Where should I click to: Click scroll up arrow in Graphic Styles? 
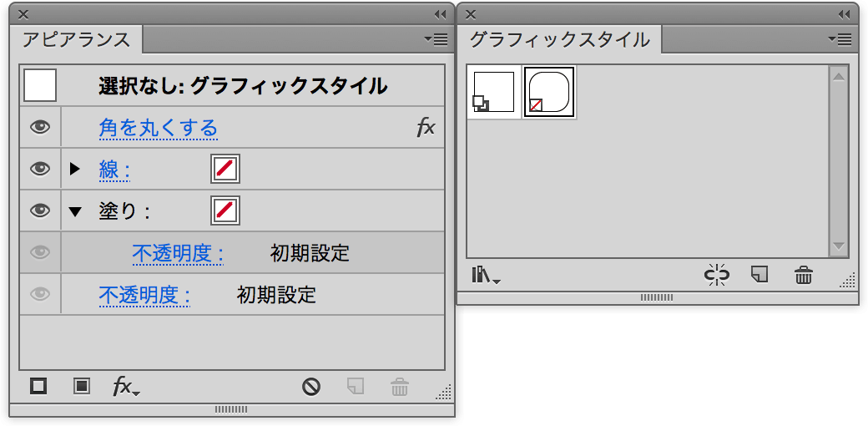[x=838, y=77]
